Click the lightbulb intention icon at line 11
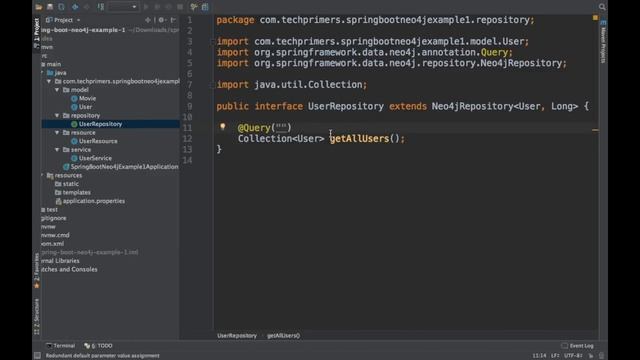 (x=222, y=127)
